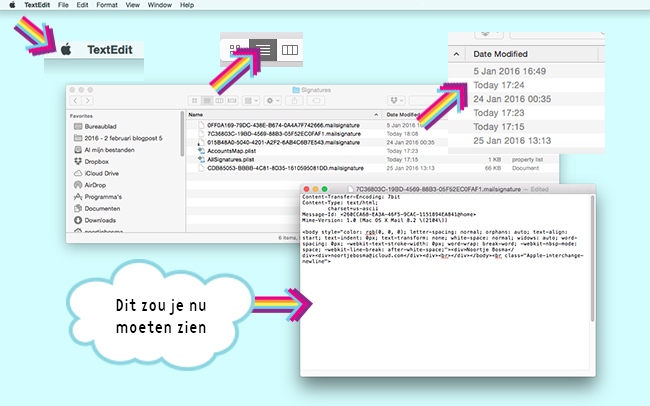Toggle the sort order chevron in the Name column
Image resolution: width=650 pixels, height=406 pixels.
click(x=376, y=114)
